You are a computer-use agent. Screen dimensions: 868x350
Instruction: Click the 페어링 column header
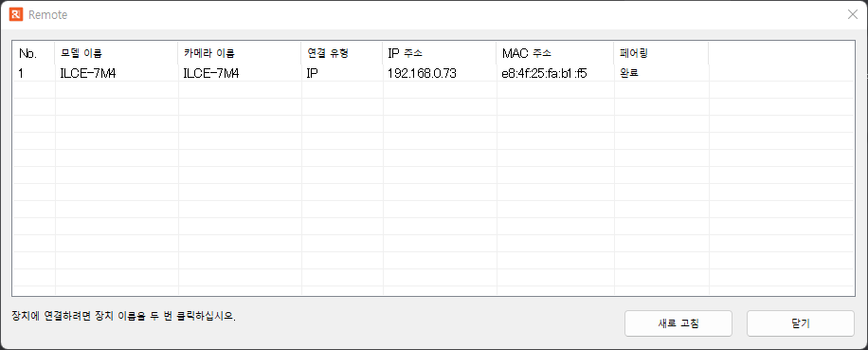(x=661, y=54)
